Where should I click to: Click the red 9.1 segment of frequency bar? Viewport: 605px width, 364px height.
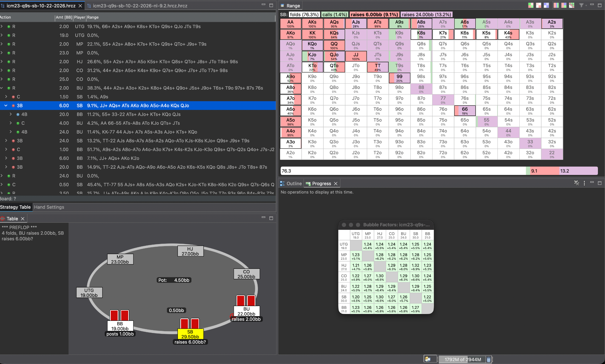click(545, 171)
